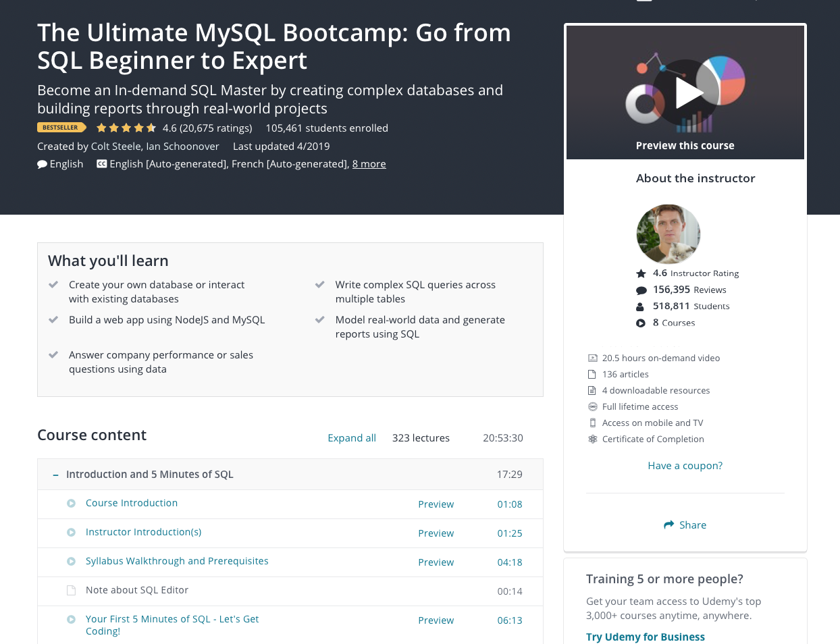The width and height of the screenshot is (840, 644).
Task: Click play icon beside Syllabus Walkthrough lecture
Action: 71,562
